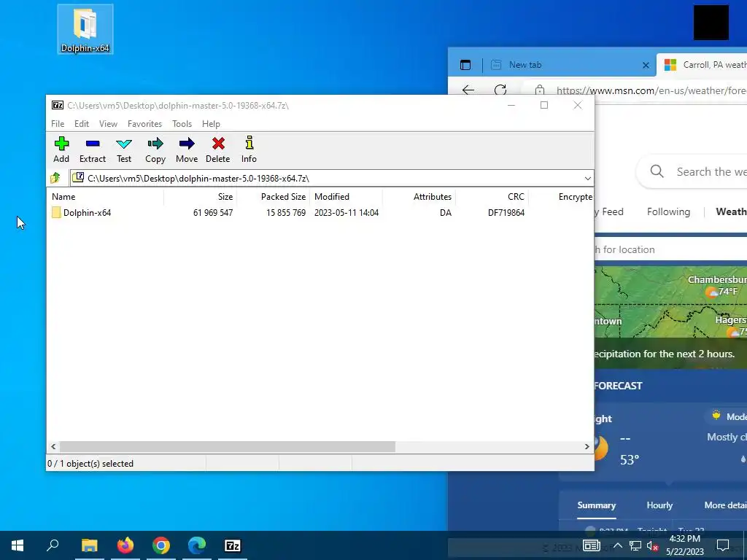Image resolution: width=747 pixels, height=560 pixels.
Task: Click the red Delete icon
Action: (218, 150)
